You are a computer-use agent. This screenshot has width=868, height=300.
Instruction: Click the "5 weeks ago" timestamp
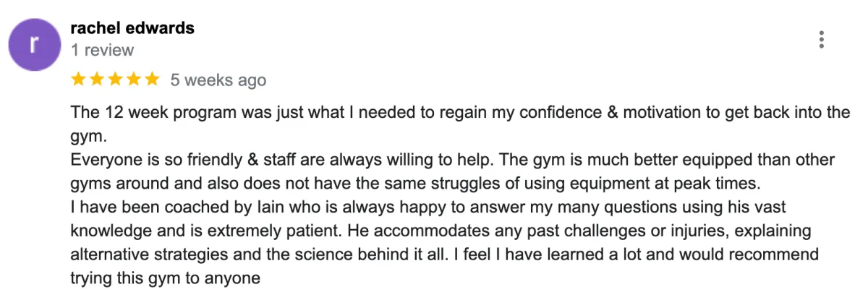pos(218,80)
